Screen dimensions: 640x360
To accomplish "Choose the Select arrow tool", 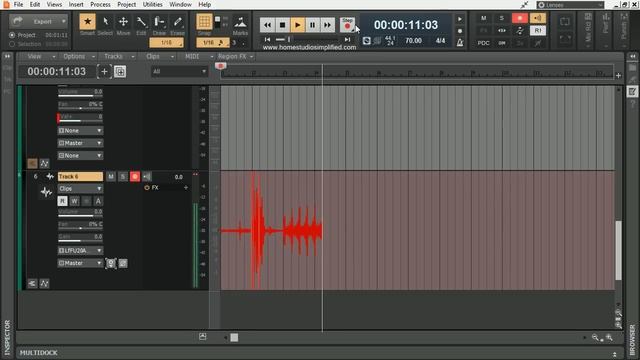I will coord(105,22).
